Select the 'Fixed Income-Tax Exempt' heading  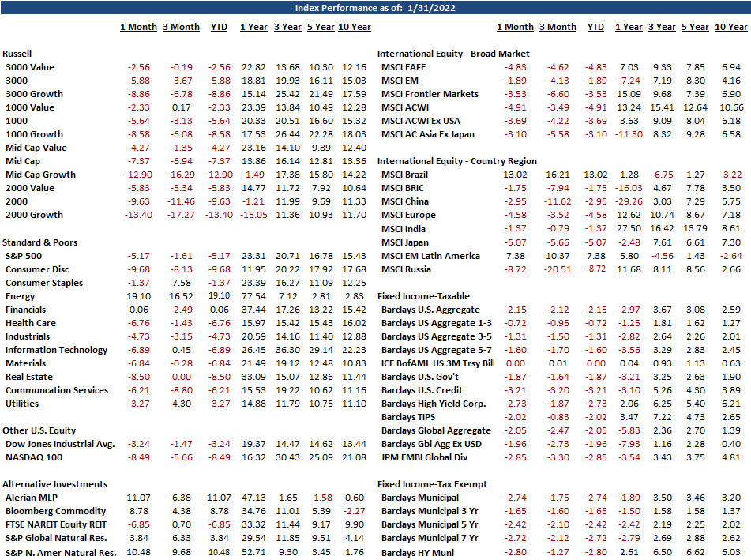432,484
